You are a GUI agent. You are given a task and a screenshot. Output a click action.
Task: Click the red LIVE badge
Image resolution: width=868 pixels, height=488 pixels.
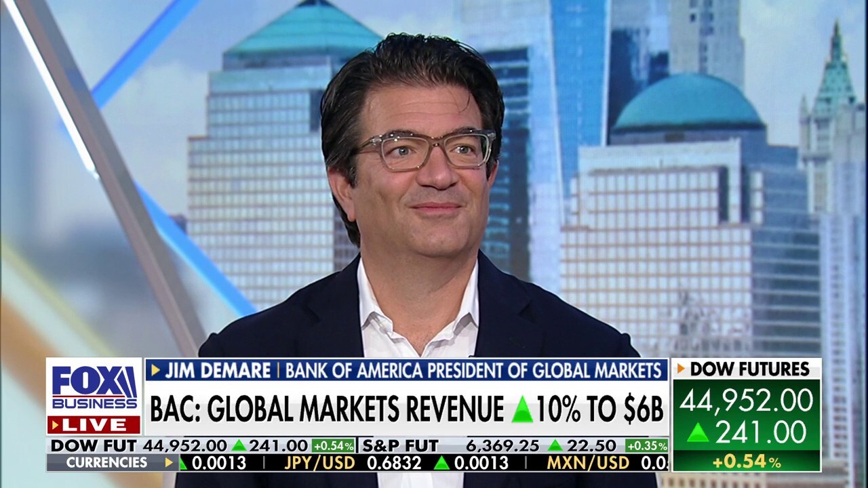coord(94,424)
